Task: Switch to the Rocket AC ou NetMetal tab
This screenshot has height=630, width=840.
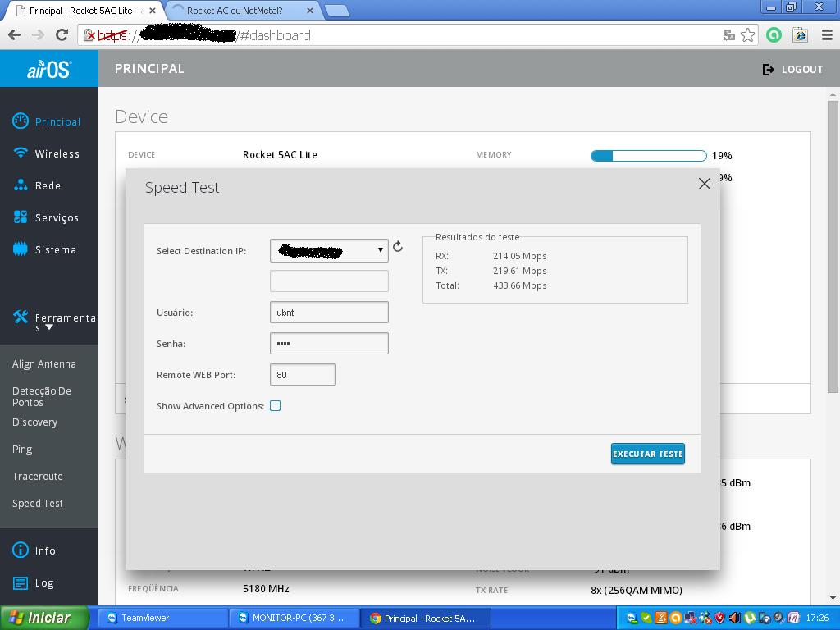Action: [235, 10]
